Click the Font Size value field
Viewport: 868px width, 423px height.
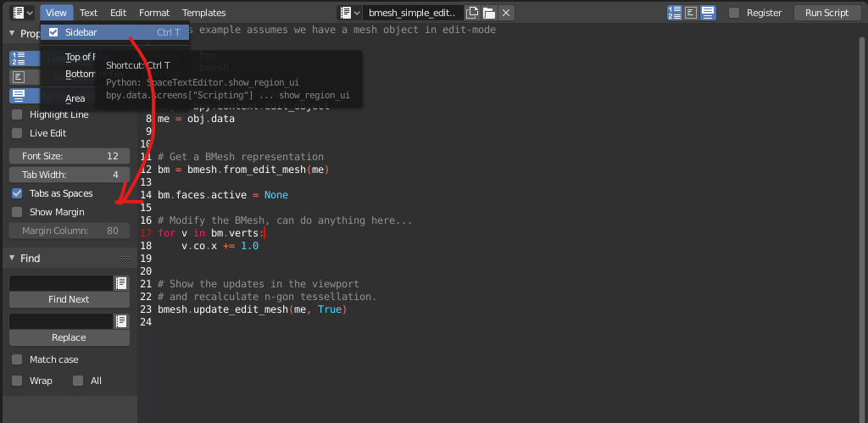point(70,156)
